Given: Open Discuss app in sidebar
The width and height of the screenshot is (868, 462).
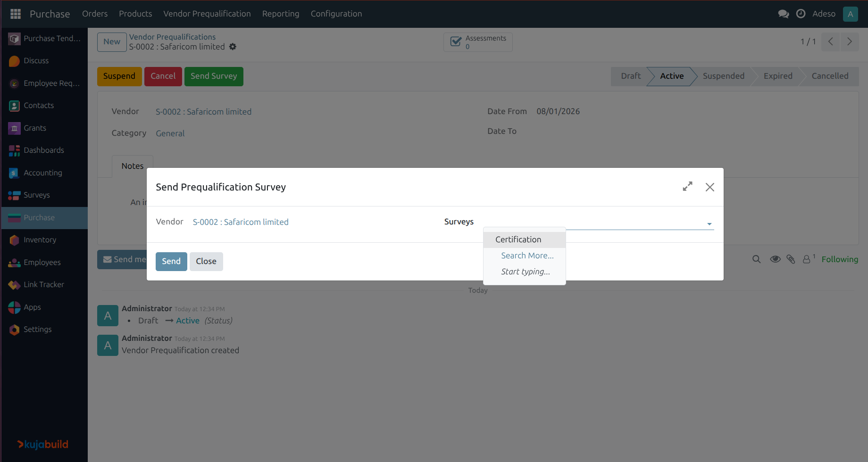Looking at the screenshot, I should (44, 61).
